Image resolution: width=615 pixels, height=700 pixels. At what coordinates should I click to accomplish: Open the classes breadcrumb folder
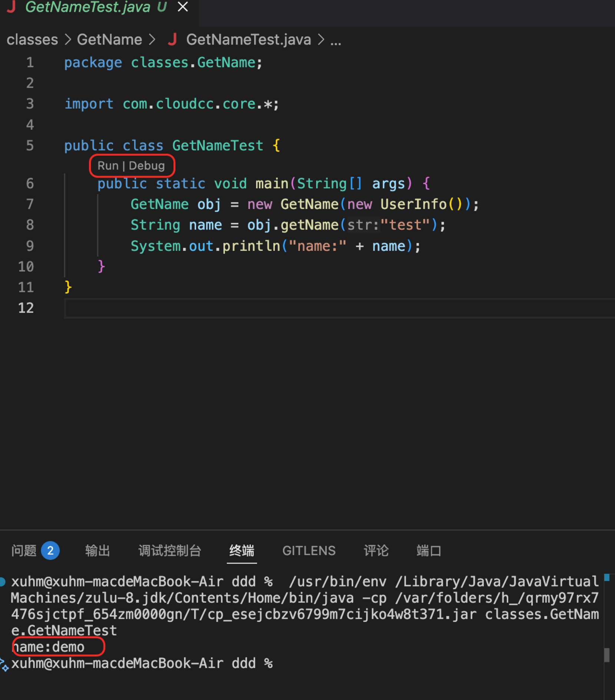pyautogui.click(x=32, y=39)
